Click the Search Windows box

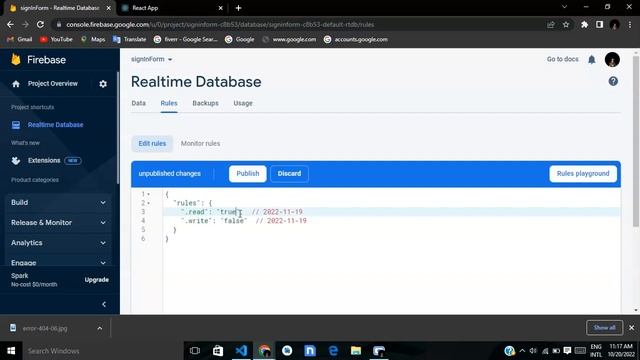click(x=102, y=351)
